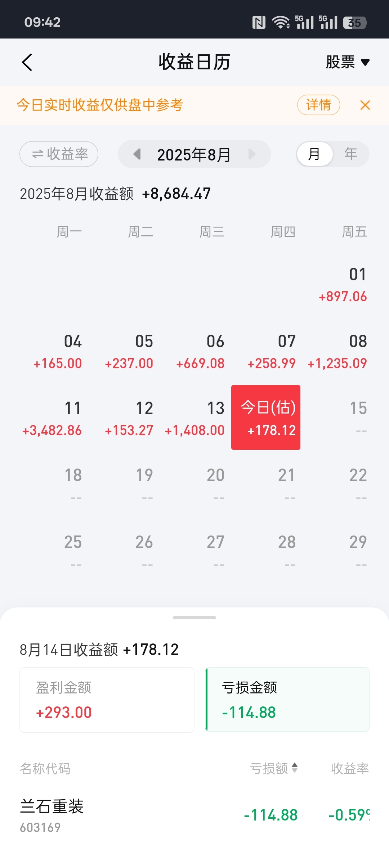Select the 亏损金额 tab card

[287, 700]
